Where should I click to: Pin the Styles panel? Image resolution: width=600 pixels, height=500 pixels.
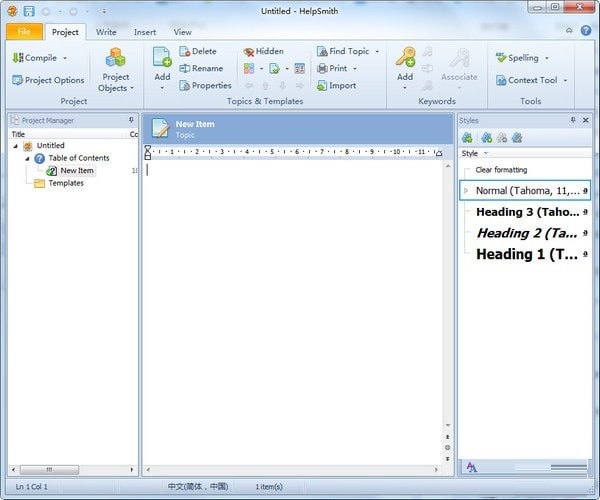coord(573,120)
